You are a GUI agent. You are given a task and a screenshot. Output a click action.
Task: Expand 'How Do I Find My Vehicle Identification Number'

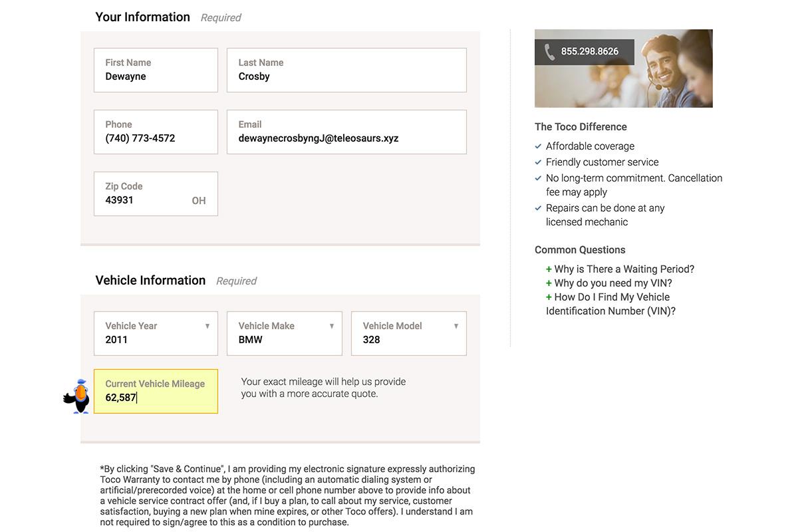tap(610, 304)
